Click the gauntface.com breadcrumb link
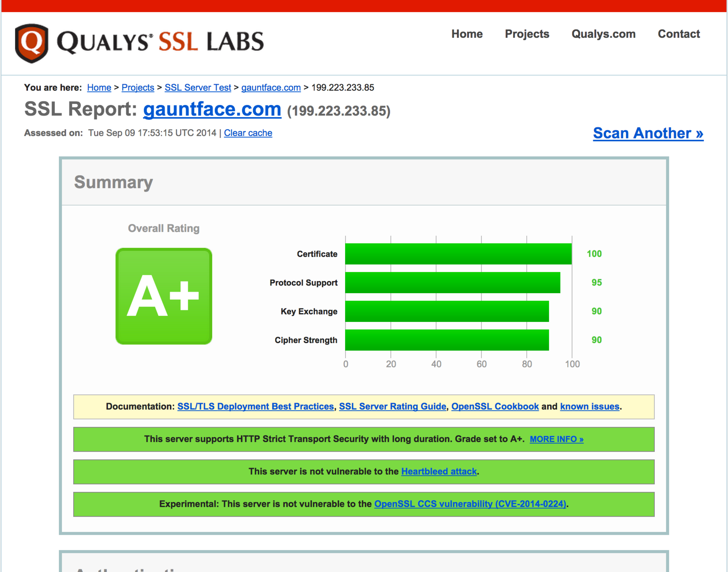 pyautogui.click(x=271, y=87)
